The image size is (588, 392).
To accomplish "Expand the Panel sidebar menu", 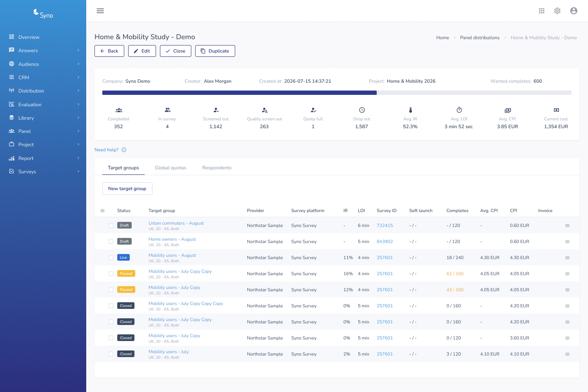I will [43, 131].
